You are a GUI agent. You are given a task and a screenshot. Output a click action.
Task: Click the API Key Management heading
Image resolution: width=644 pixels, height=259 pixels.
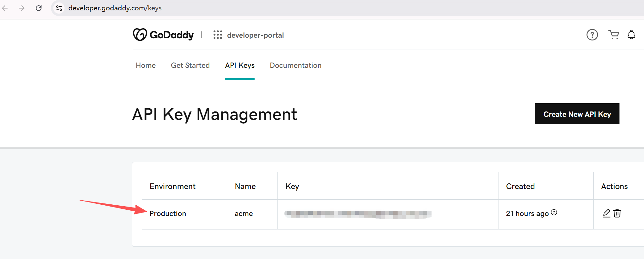[x=215, y=114]
